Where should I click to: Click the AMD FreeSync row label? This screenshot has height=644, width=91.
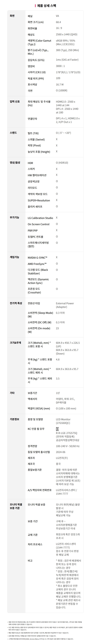click(37, 264)
